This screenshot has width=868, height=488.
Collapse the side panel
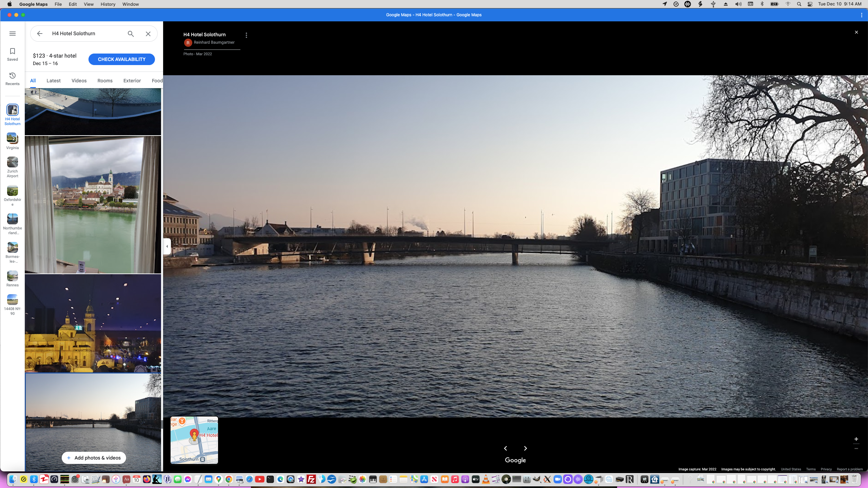point(167,246)
